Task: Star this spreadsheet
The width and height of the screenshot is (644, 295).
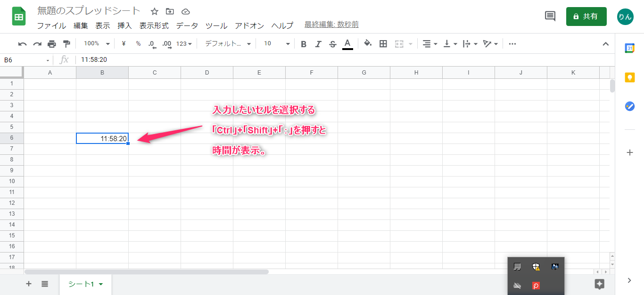Action: [154, 11]
